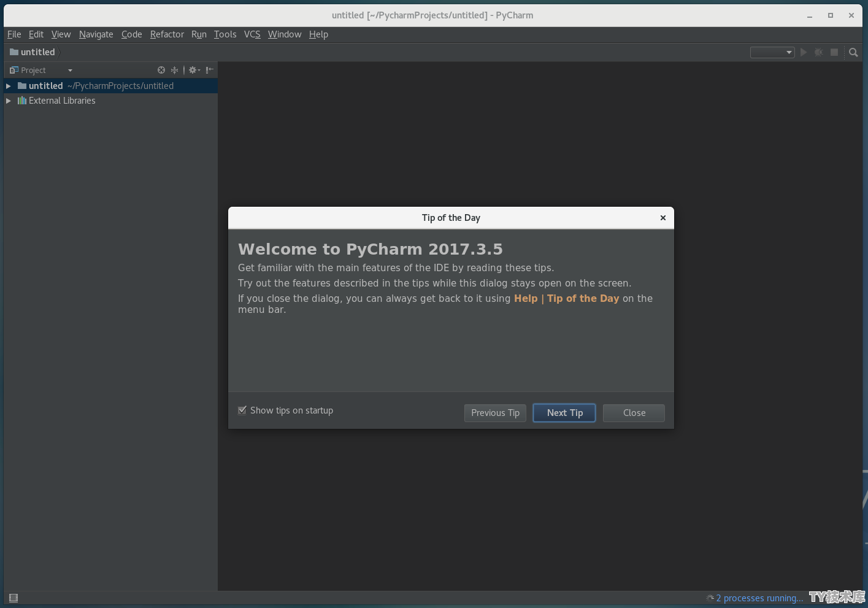The height and width of the screenshot is (608, 868).
Task: Click the Previous Tip button
Action: coord(495,413)
